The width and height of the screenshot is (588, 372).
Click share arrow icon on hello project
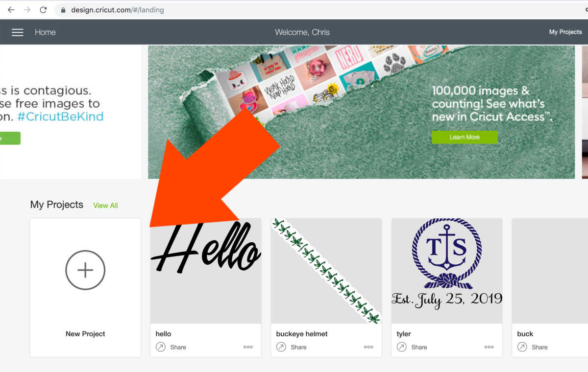pos(160,347)
